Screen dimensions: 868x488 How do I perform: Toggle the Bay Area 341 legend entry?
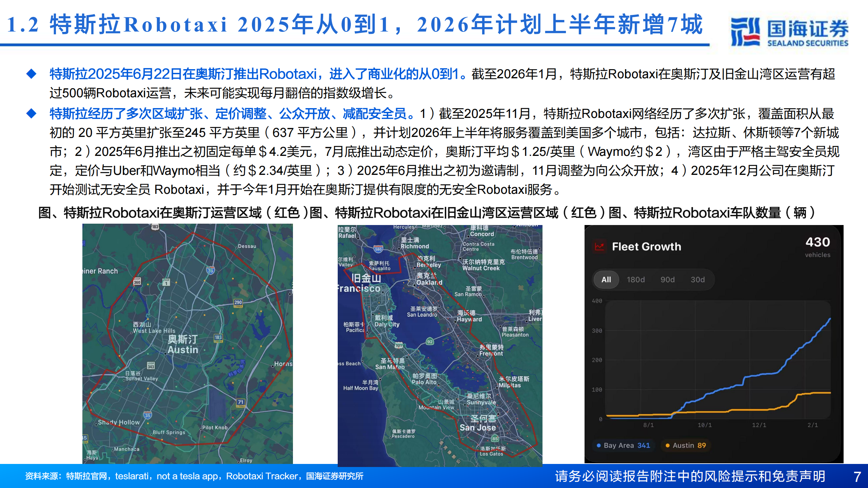point(624,445)
